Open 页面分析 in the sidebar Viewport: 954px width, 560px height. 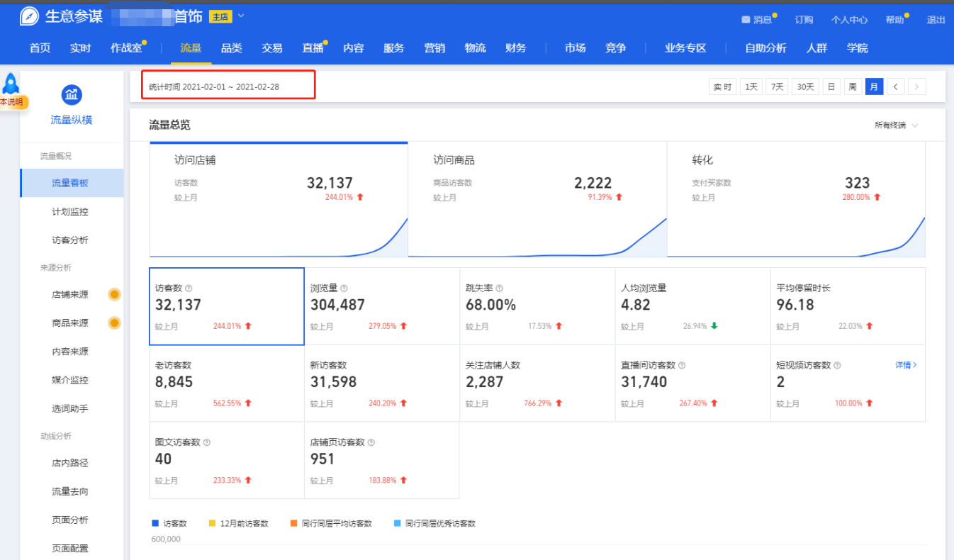point(70,520)
